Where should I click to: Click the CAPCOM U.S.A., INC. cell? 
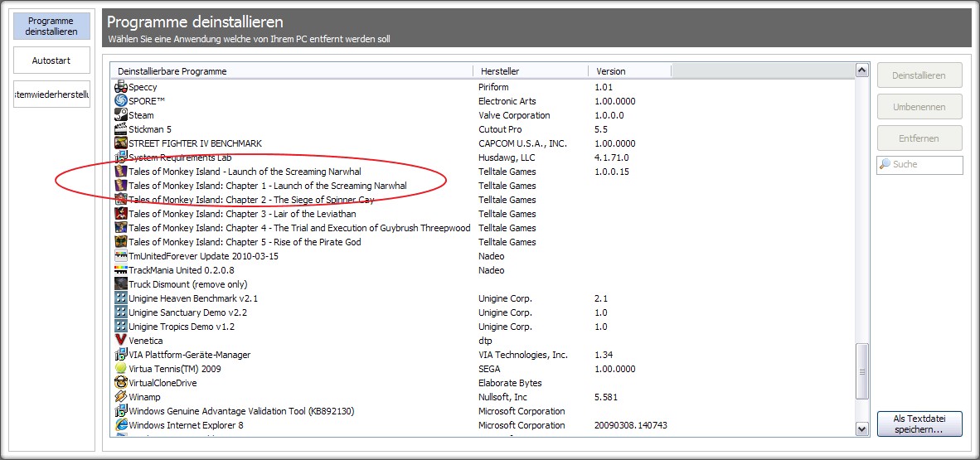pyautogui.click(x=522, y=143)
